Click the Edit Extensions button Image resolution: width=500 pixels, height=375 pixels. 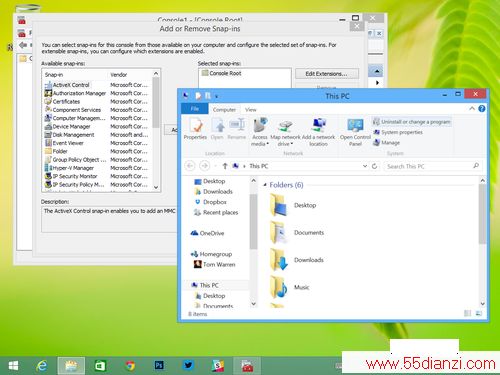pos(327,74)
